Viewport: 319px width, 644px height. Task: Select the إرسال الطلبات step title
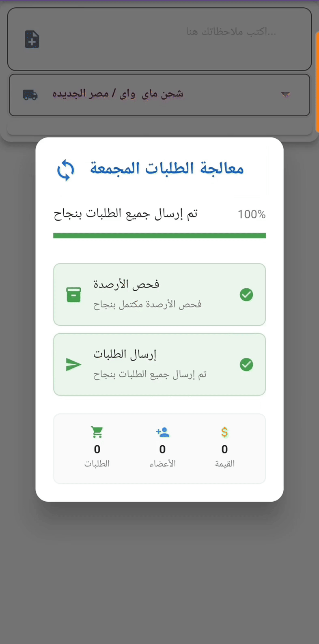[125, 354]
